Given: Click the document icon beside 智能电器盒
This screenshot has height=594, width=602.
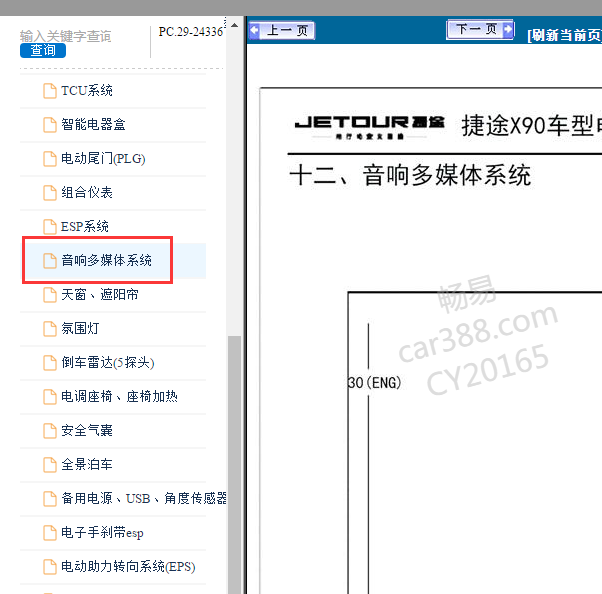Looking at the screenshot, I should [50, 125].
